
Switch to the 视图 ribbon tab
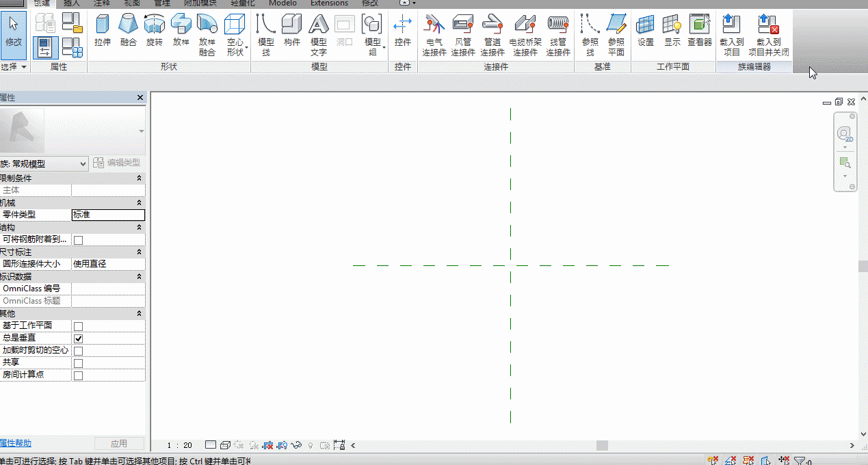pos(133,3)
